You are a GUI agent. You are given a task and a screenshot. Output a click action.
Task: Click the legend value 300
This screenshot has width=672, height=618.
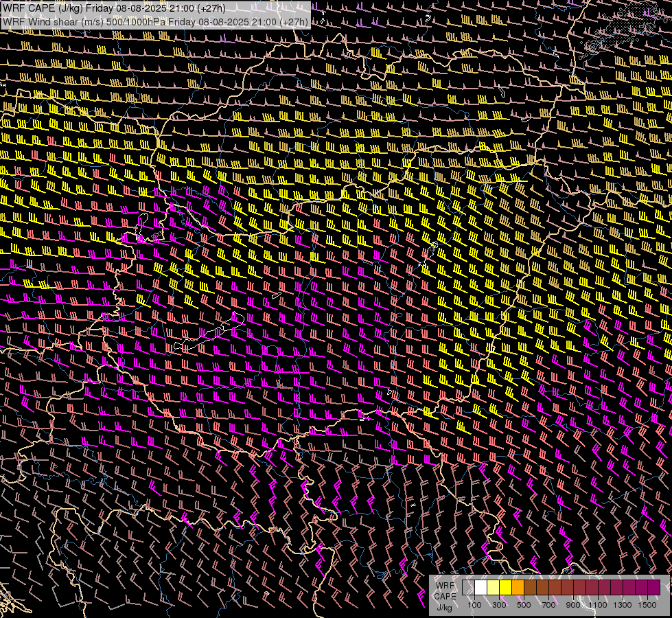point(499,605)
